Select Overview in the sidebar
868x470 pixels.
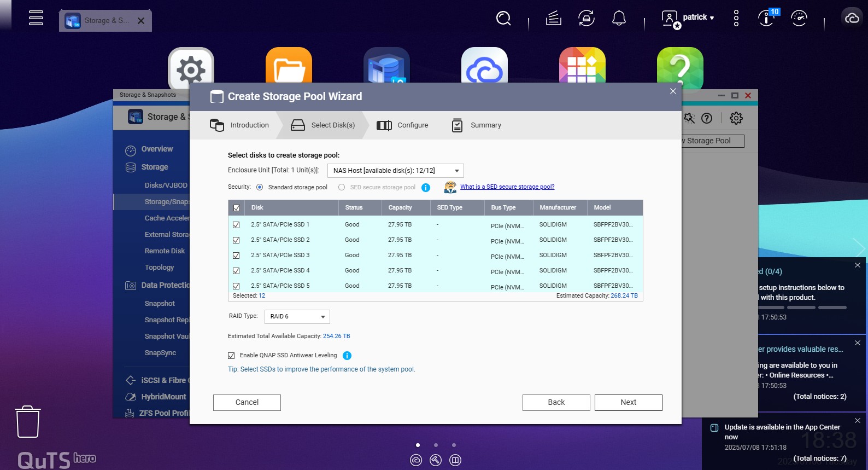pos(157,149)
